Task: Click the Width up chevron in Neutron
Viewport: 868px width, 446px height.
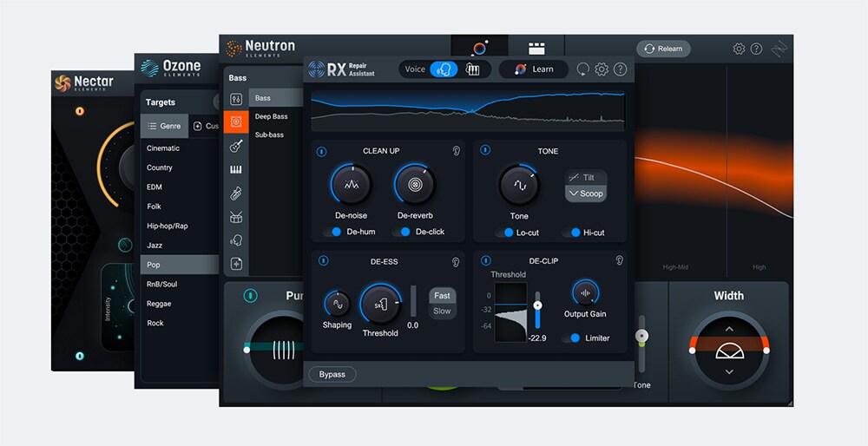Action: click(x=729, y=329)
